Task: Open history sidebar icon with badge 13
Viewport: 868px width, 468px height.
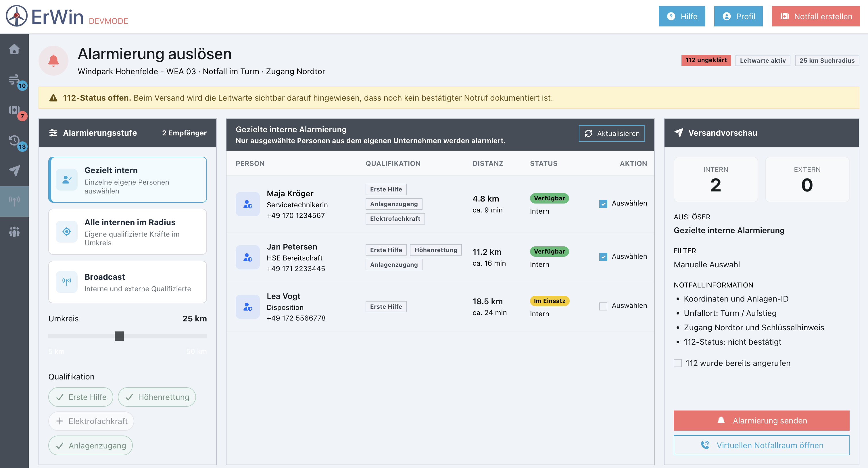Action: (14, 140)
